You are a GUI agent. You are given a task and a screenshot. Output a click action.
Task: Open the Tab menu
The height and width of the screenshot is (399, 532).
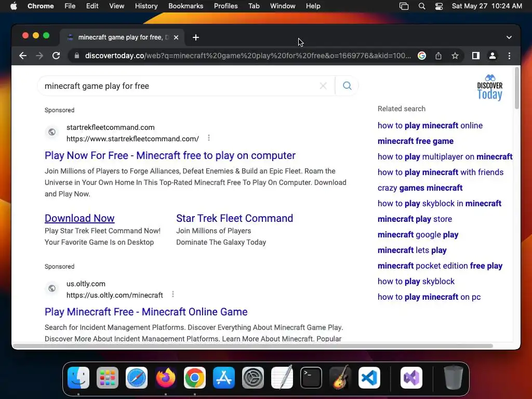[x=254, y=6]
